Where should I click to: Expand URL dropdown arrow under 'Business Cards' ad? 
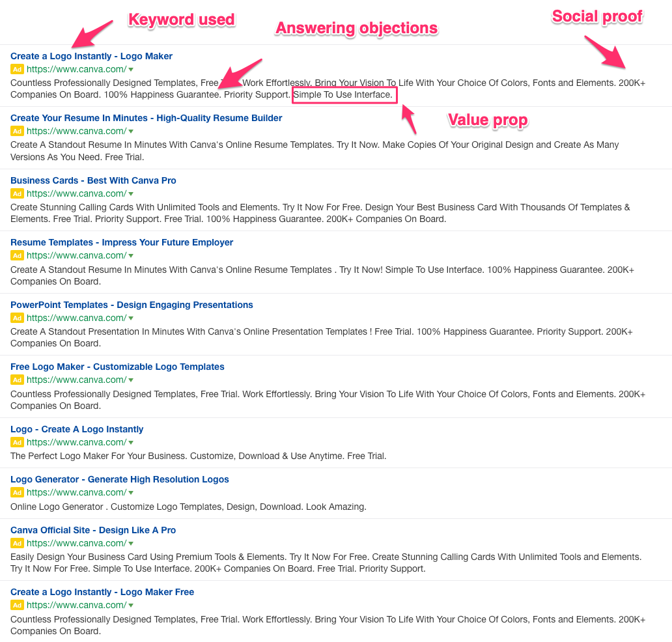(x=131, y=194)
